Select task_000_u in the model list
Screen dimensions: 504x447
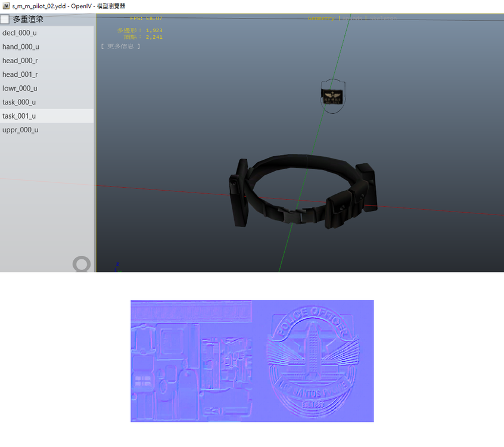click(47, 102)
